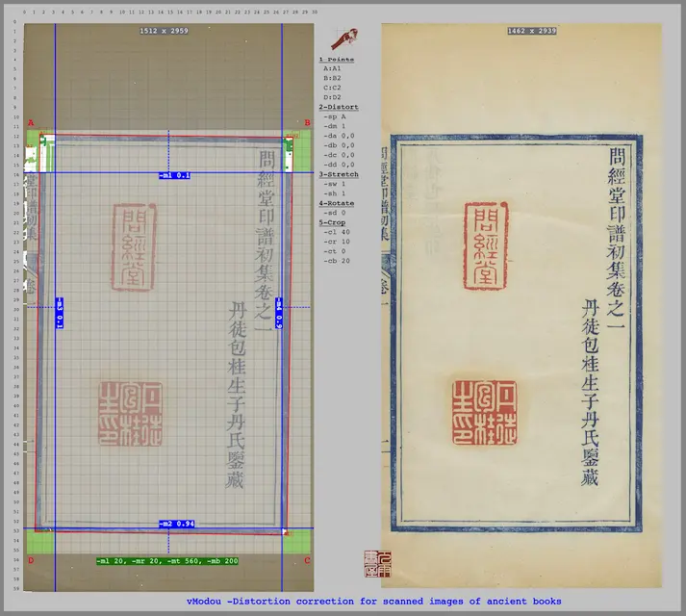Click the blue '-m2 0.94' guide label
Viewport: 686px width, 616px height.
(x=177, y=524)
